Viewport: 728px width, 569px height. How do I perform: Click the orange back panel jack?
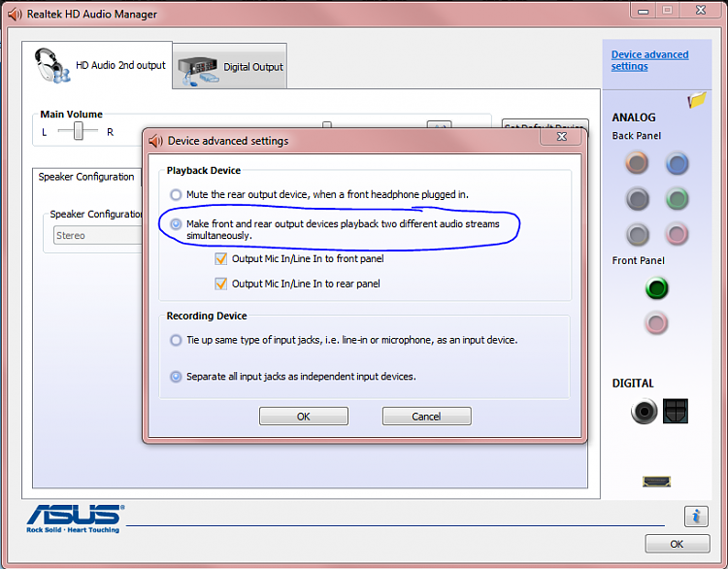(x=637, y=163)
